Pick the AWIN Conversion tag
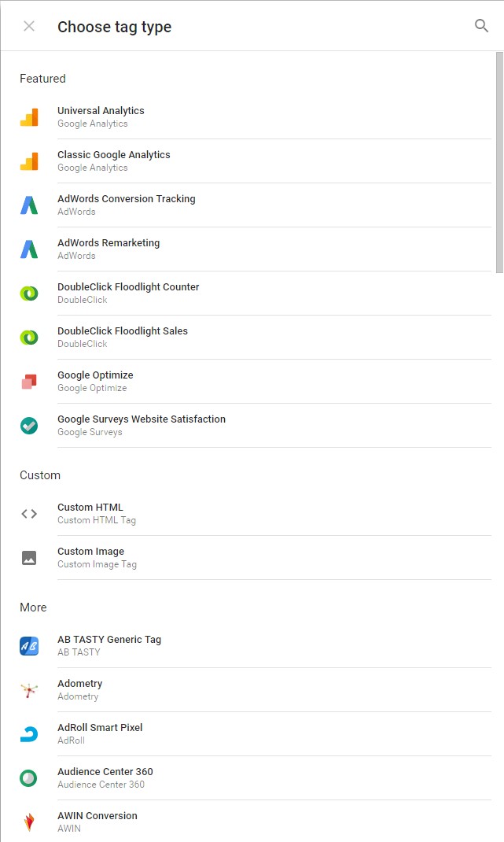This screenshot has height=842, width=504. [x=97, y=821]
